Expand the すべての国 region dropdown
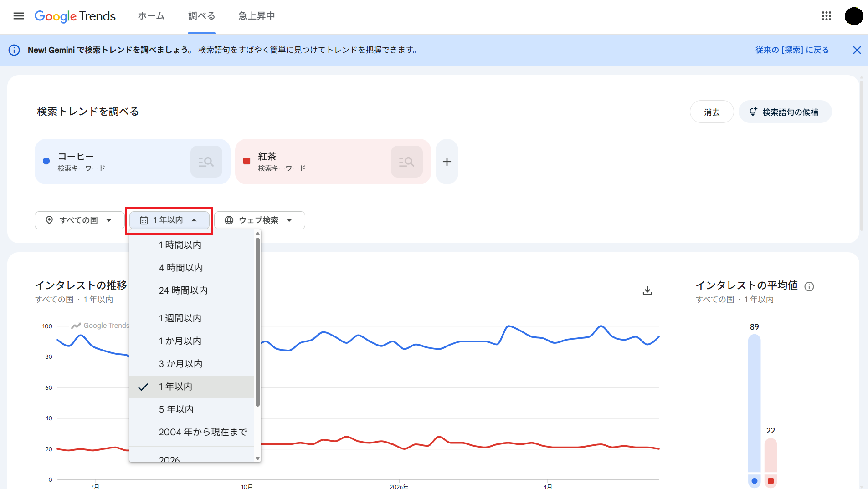 pyautogui.click(x=79, y=220)
